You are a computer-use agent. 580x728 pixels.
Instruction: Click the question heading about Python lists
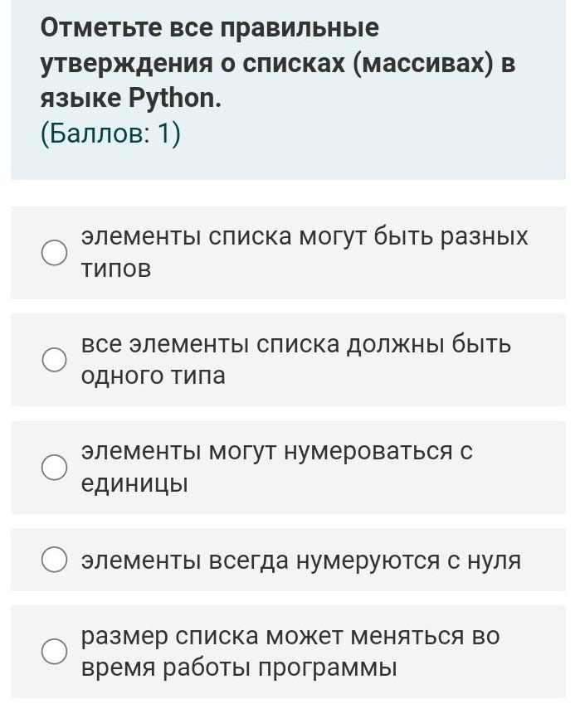pyautogui.click(x=278, y=62)
